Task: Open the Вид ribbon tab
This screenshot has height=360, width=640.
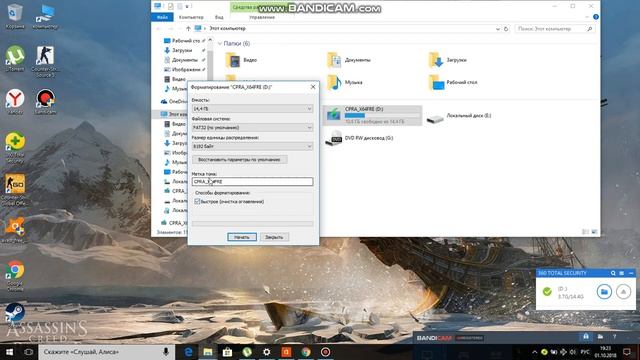Action: point(219,17)
